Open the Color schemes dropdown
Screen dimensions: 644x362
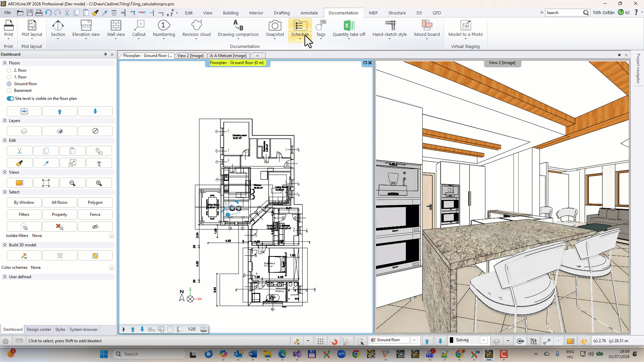pyautogui.click(x=112, y=268)
